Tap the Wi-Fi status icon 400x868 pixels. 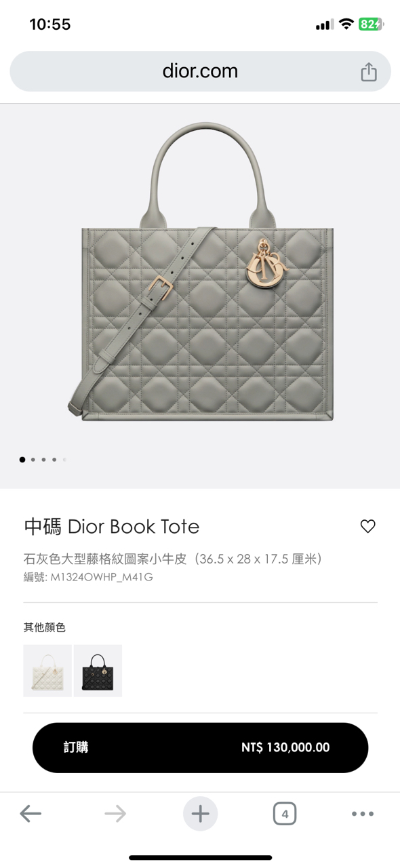(x=346, y=24)
